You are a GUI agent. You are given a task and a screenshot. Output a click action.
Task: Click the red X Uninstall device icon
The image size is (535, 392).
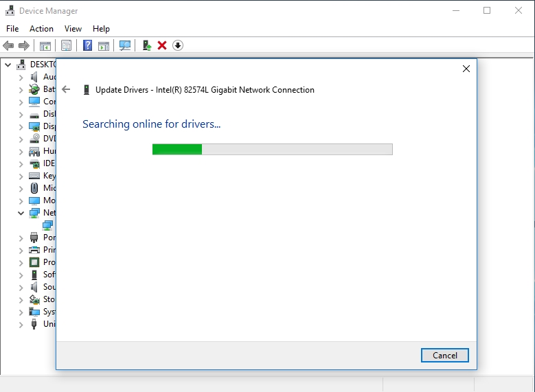point(162,45)
